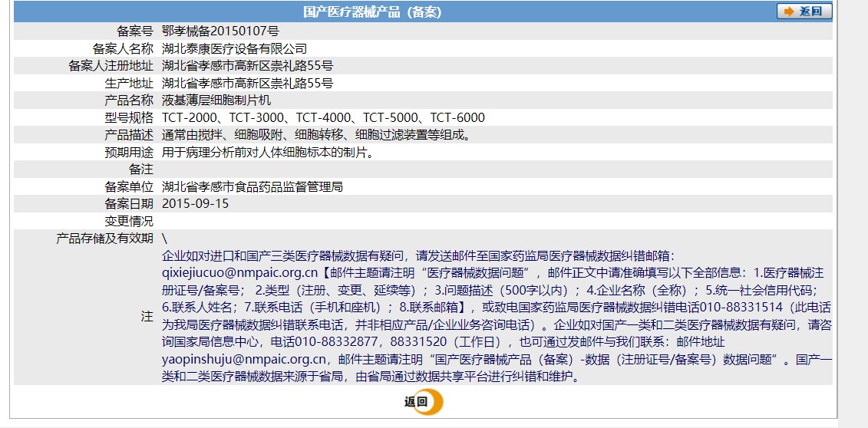Click the 型号规格 label
This screenshot has height=428, width=868.
tap(129, 118)
